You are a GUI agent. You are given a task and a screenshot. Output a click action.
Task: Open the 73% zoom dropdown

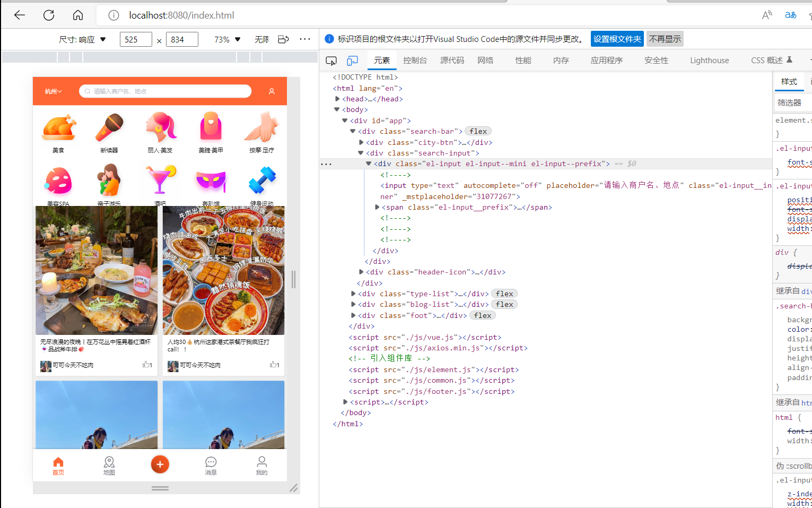click(x=227, y=39)
